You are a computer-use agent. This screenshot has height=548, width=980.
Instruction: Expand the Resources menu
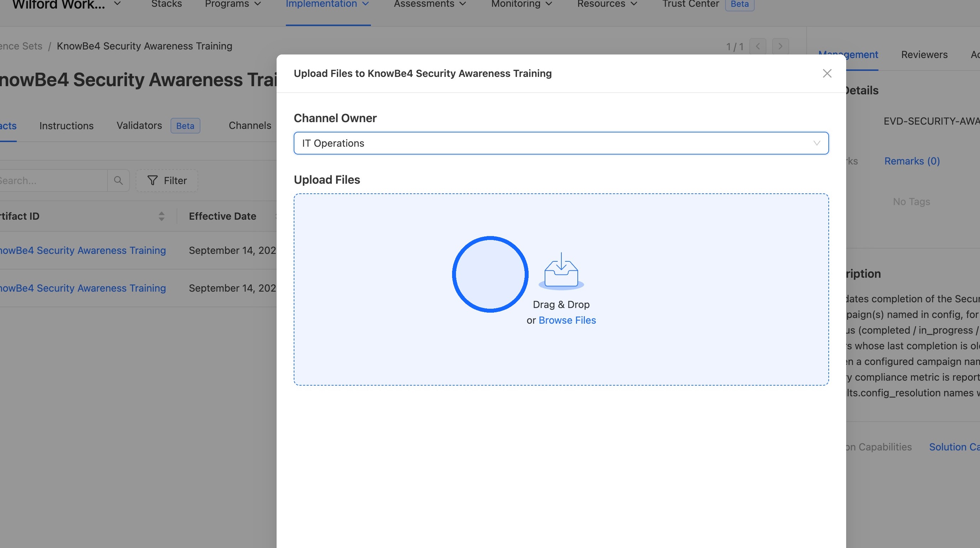(x=607, y=4)
